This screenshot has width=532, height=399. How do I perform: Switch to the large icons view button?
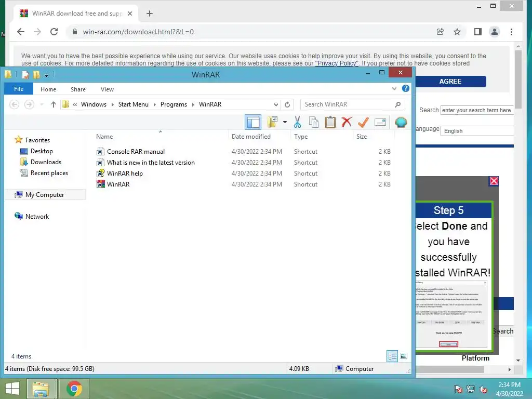click(x=403, y=356)
